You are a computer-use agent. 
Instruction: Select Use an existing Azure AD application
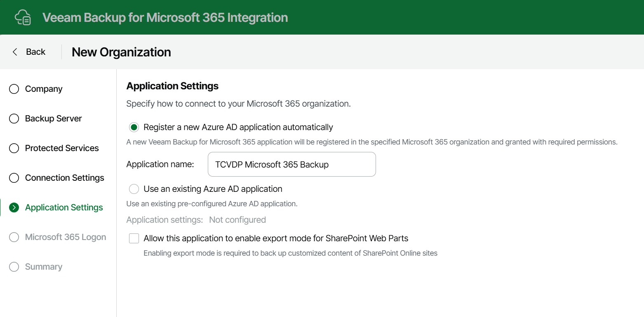tap(134, 189)
